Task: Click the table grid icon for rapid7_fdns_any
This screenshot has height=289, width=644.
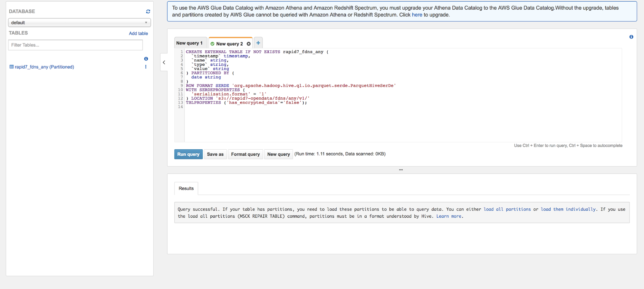Action: (12, 67)
